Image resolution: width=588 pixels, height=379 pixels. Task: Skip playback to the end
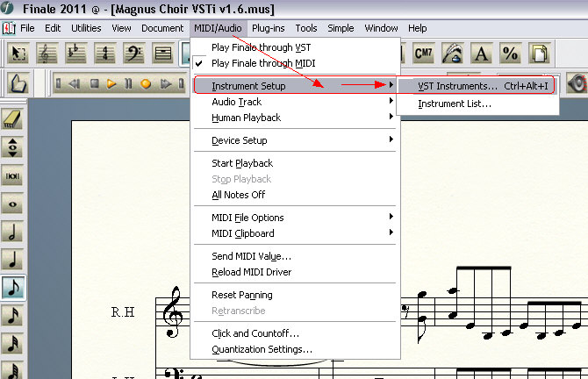[x=181, y=83]
